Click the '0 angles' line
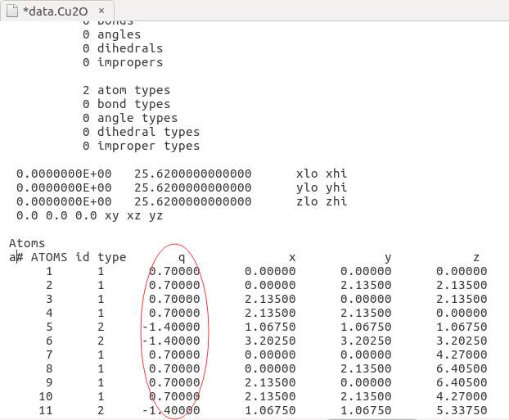This screenshot has height=420, width=509. pyautogui.click(x=111, y=34)
